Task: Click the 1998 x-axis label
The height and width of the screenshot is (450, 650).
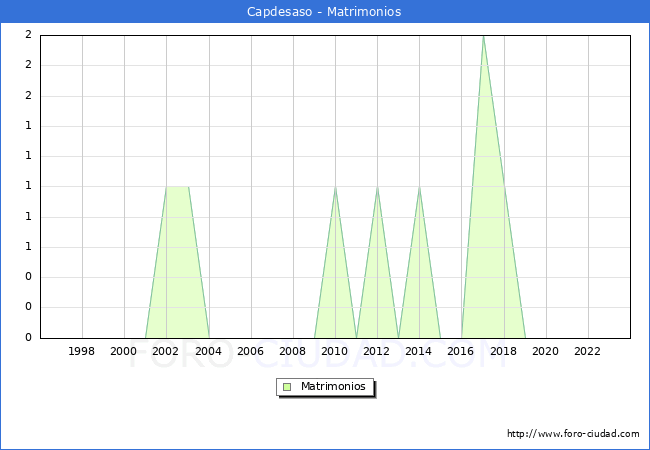Action: point(82,351)
